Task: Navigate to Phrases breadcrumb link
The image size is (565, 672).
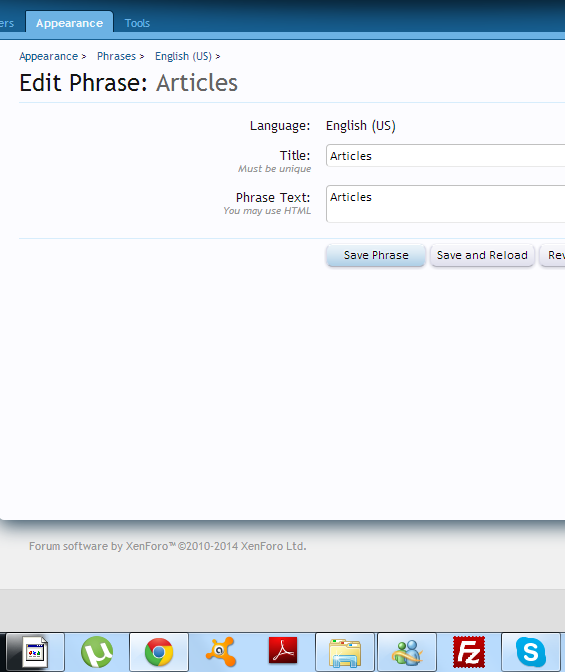Action: coord(116,57)
